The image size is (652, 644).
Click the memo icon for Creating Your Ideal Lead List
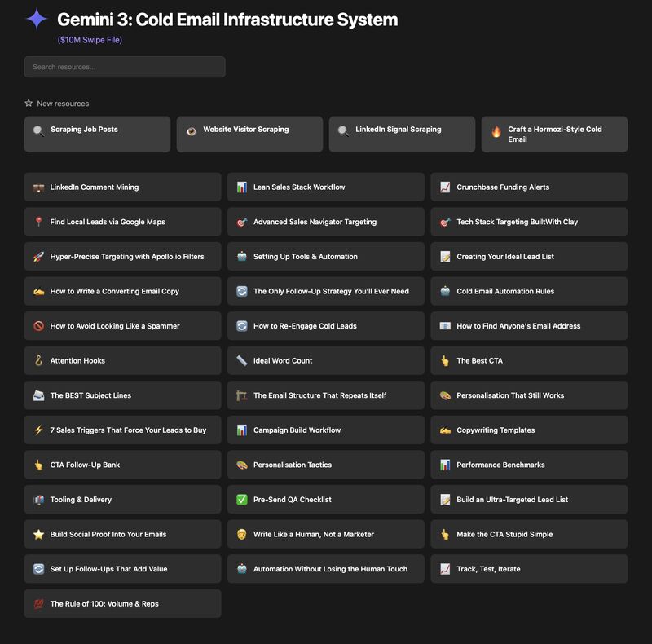[445, 257]
